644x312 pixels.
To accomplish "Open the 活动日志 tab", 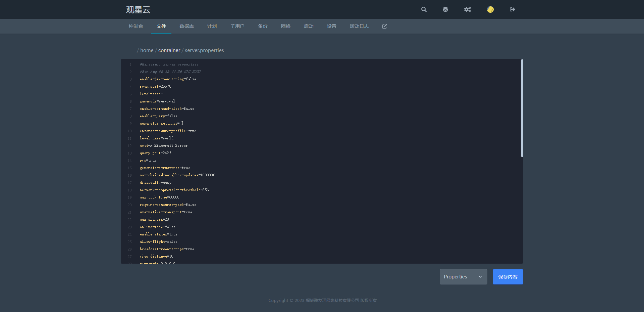I will [x=359, y=26].
